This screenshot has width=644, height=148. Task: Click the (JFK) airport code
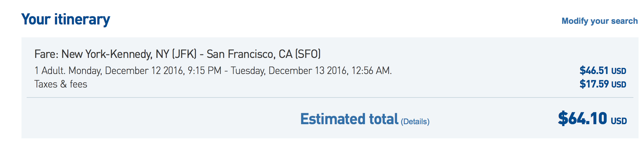click(184, 54)
